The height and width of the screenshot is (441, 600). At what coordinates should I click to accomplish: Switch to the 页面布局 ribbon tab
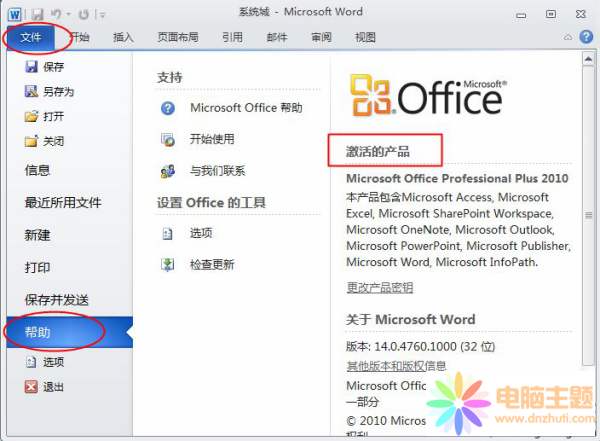click(177, 37)
